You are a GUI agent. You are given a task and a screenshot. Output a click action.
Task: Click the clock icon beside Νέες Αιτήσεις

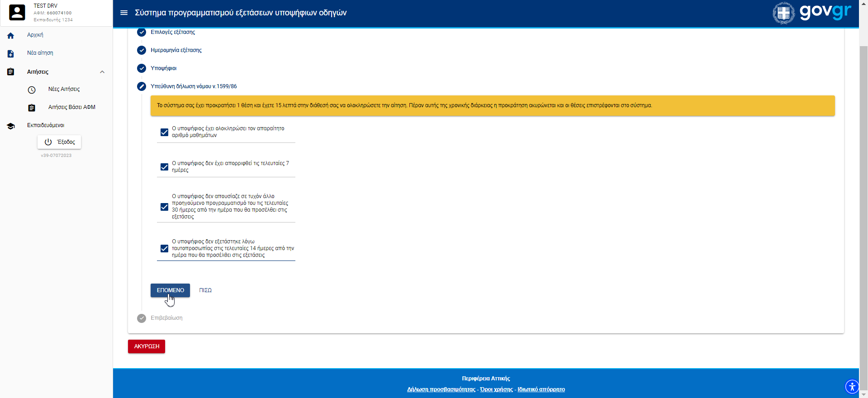coord(32,90)
